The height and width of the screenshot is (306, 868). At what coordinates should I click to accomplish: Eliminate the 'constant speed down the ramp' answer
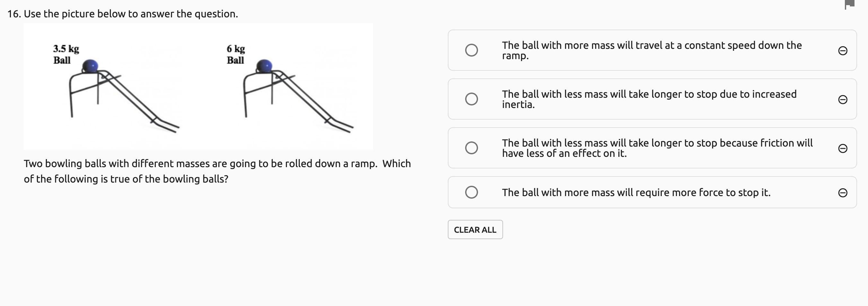(842, 50)
